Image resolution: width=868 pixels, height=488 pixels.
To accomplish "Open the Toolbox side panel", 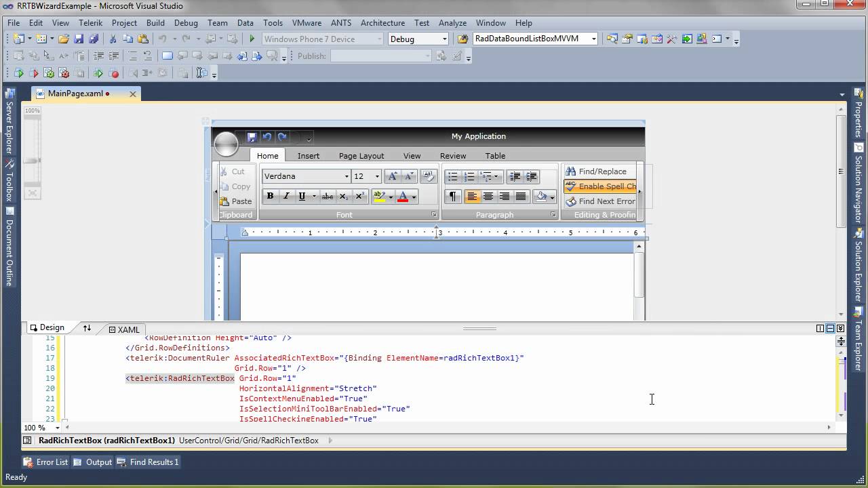I will (9, 182).
